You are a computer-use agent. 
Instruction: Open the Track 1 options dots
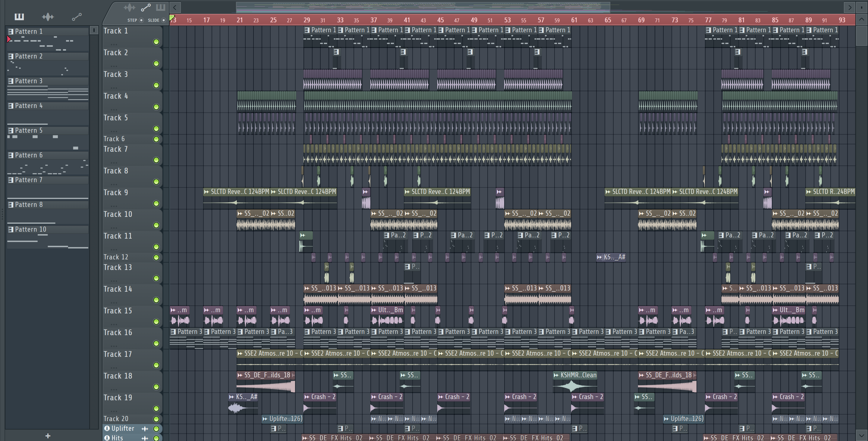(114, 44)
